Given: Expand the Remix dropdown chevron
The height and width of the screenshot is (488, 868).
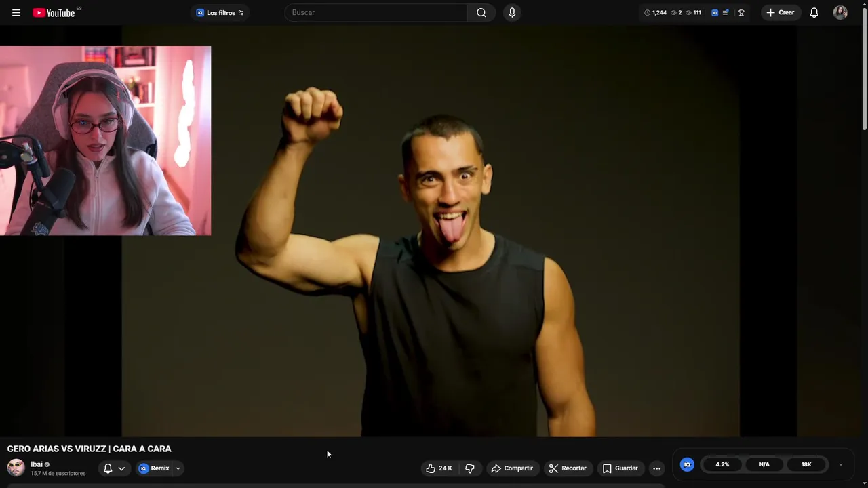Looking at the screenshot, I should point(178,468).
